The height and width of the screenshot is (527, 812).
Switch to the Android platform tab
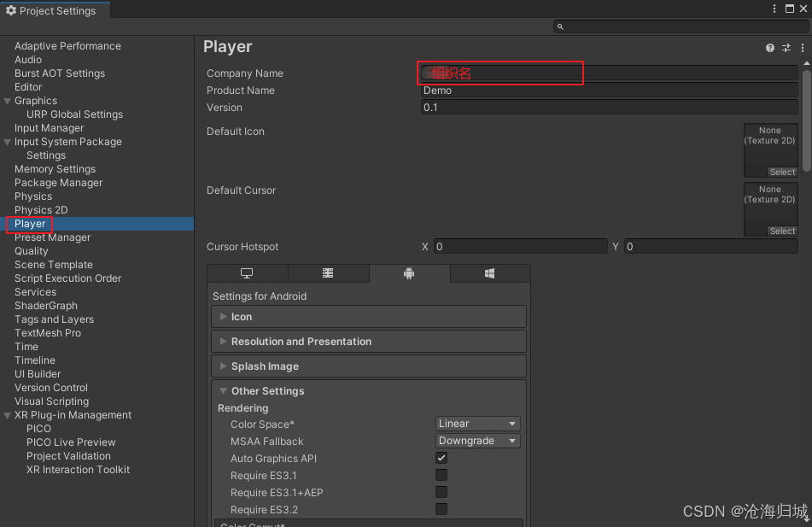pos(409,273)
